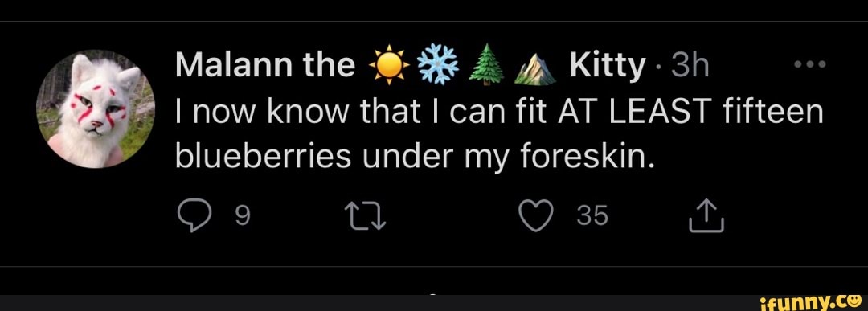Screen dimensions: 868x311
Task: Click the sun emoji in display name
Action: click(389, 66)
